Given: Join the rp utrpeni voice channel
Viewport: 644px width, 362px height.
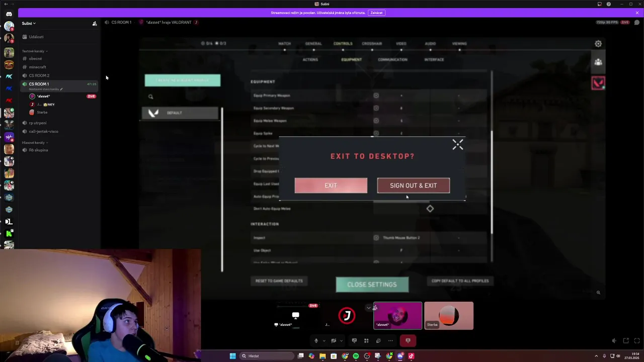Looking at the screenshot, I should (37, 123).
